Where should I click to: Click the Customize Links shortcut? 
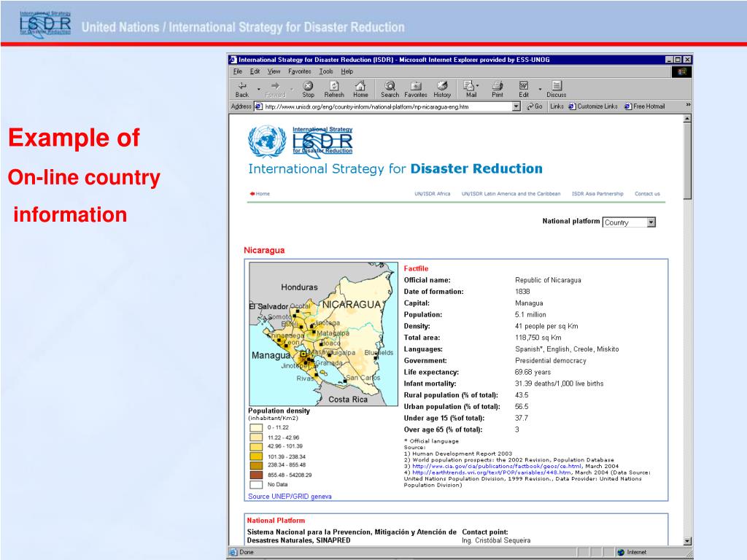[x=593, y=106]
